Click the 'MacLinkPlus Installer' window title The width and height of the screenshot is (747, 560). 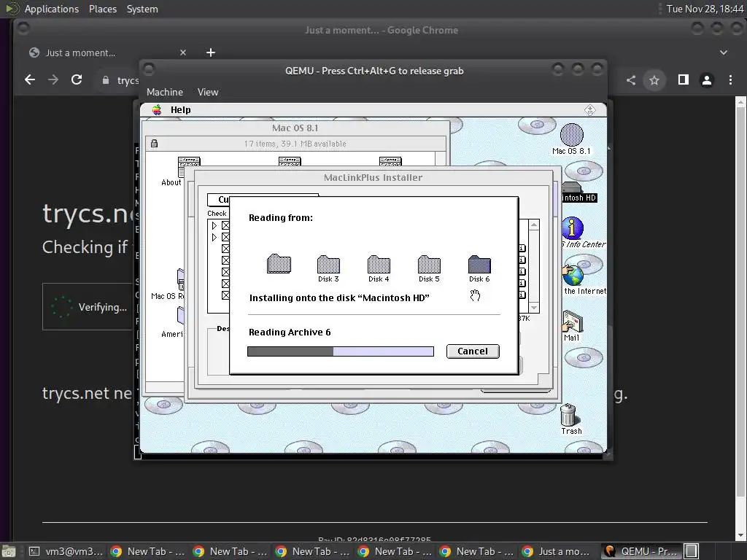[x=373, y=178]
